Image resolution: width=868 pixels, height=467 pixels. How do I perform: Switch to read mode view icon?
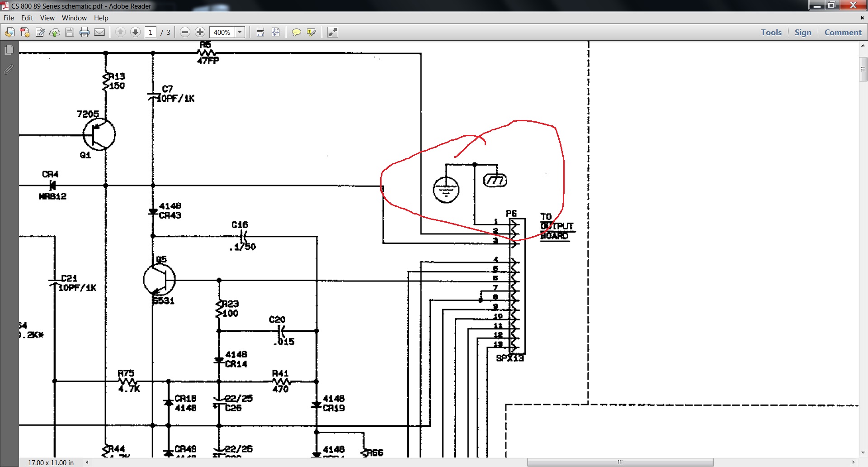(x=333, y=32)
